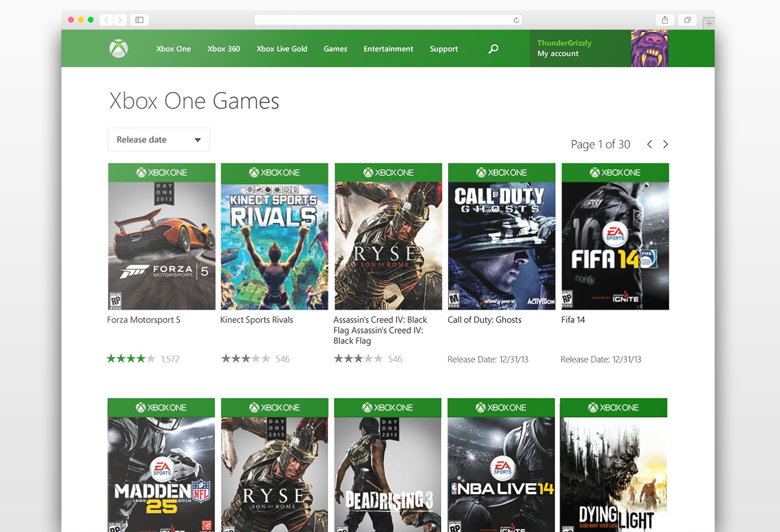Click the left pagination chevron
The image size is (780, 532).
tap(649, 144)
